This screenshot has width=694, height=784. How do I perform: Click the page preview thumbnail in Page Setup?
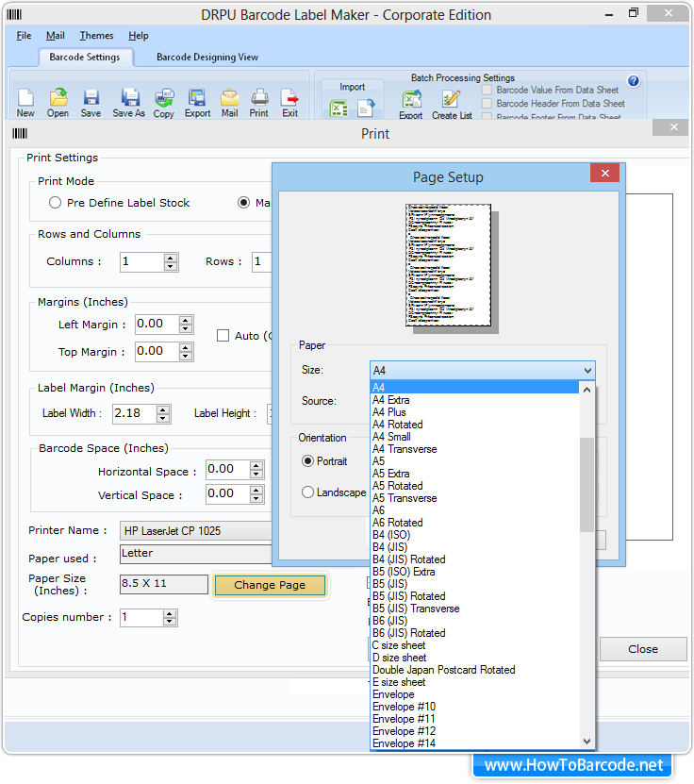[448, 265]
